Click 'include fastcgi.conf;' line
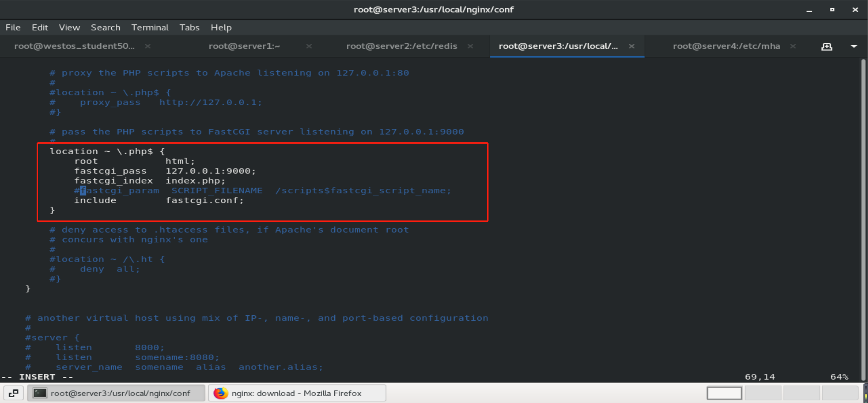This screenshot has width=868, height=403. pyautogui.click(x=159, y=201)
